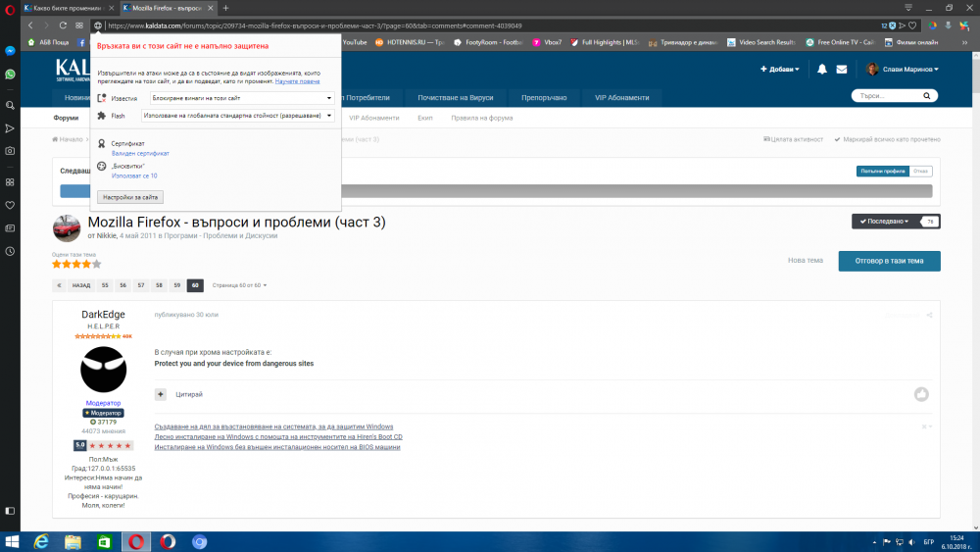
Task: Open Internet Explorer from taskbar
Action: [41, 542]
